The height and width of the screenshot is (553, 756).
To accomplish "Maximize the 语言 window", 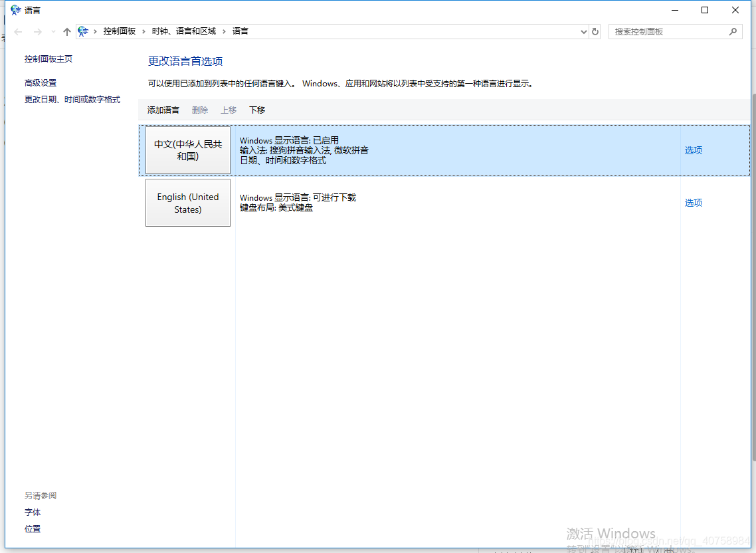I will pyautogui.click(x=705, y=10).
